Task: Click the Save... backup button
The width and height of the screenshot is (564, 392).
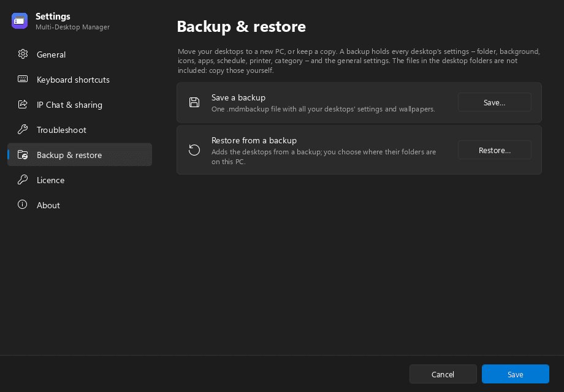Action: [495, 102]
